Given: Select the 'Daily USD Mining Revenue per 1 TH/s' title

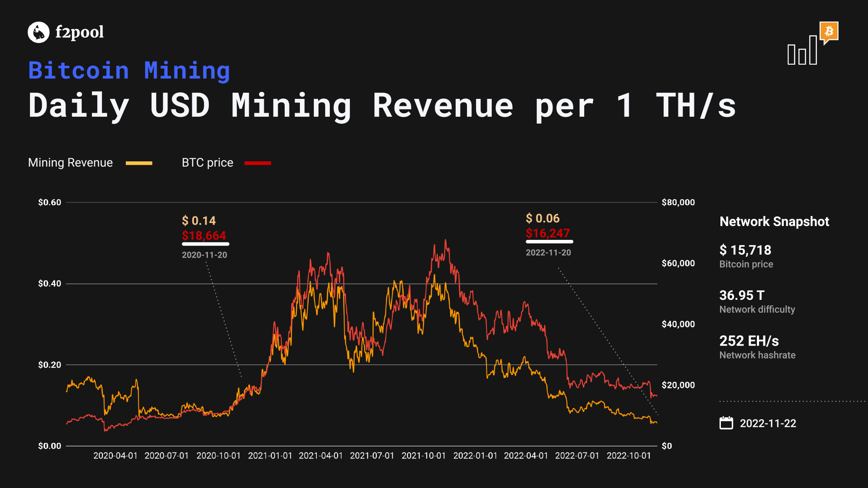Looking at the screenshot, I should click(382, 106).
